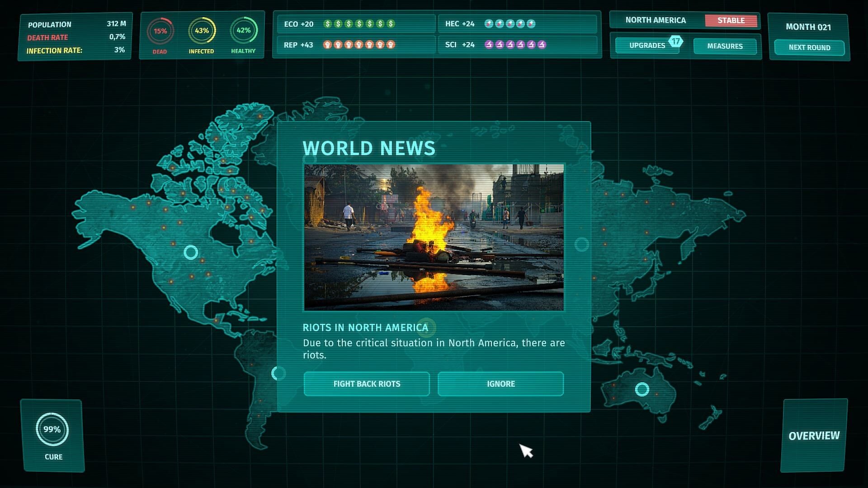Choose Ignore for the riots news
The height and width of the screenshot is (488, 868).
point(500,384)
